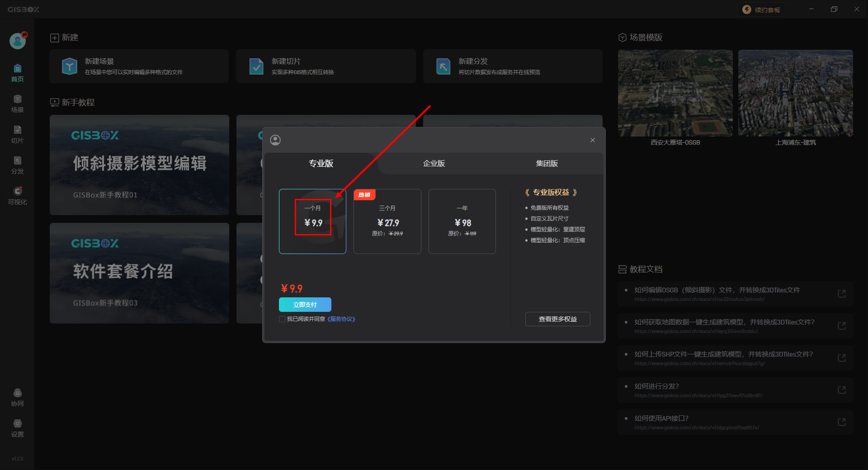Click the 新手教程 section icon
The image size is (868, 470).
(x=54, y=103)
